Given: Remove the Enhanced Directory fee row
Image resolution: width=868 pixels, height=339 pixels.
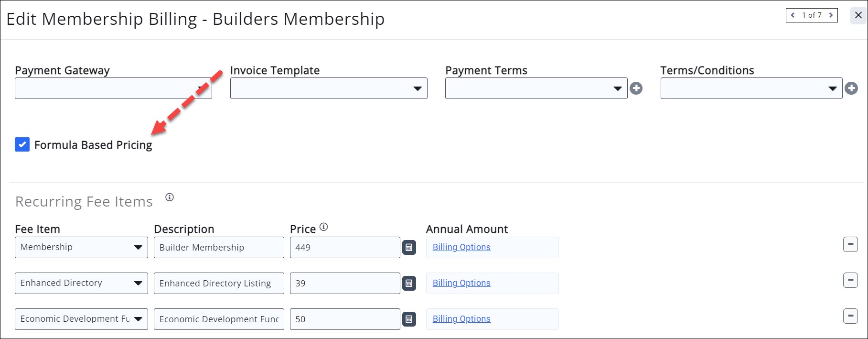Looking at the screenshot, I should tap(850, 280).
